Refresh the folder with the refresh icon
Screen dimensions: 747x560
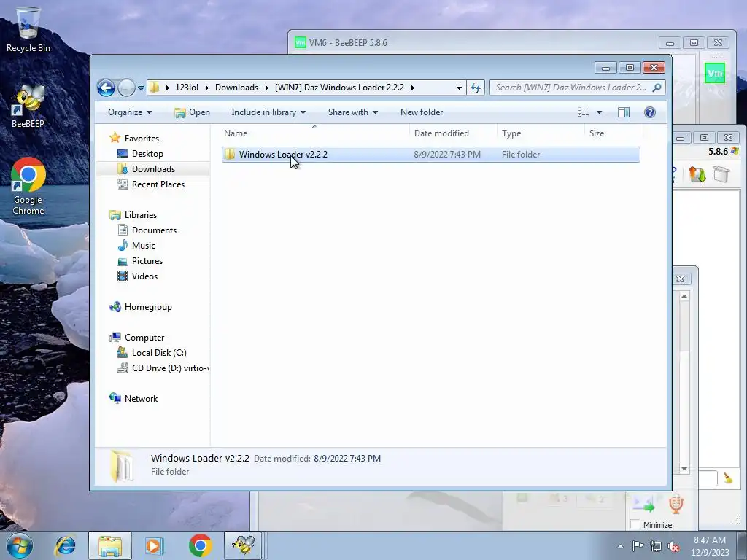click(x=476, y=87)
